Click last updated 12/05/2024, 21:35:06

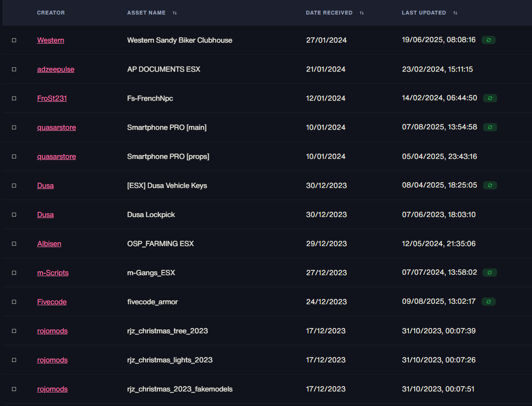coord(438,244)
